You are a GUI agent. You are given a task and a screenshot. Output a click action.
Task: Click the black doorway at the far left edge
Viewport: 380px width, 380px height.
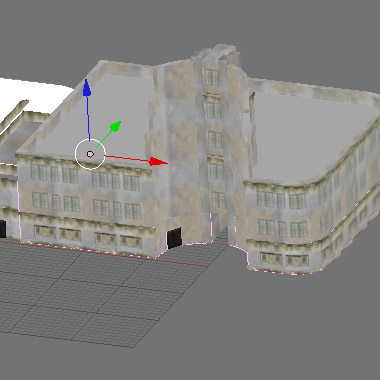[3, 229]
